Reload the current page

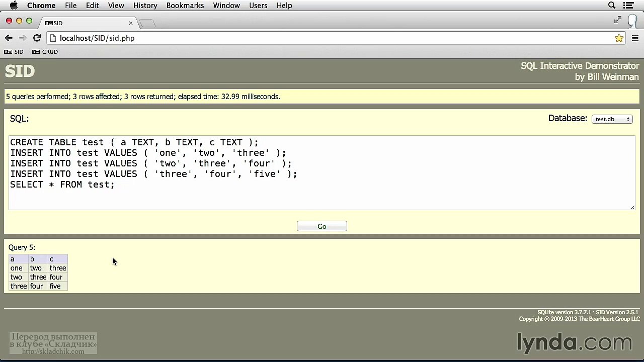37,38
